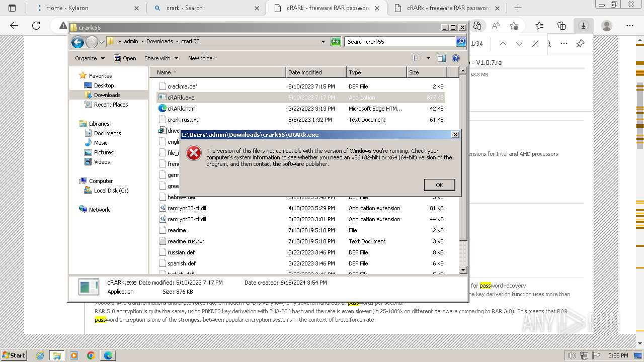Jump to next find-on-page match
644x362 pixels.
[x=519, y=44]
